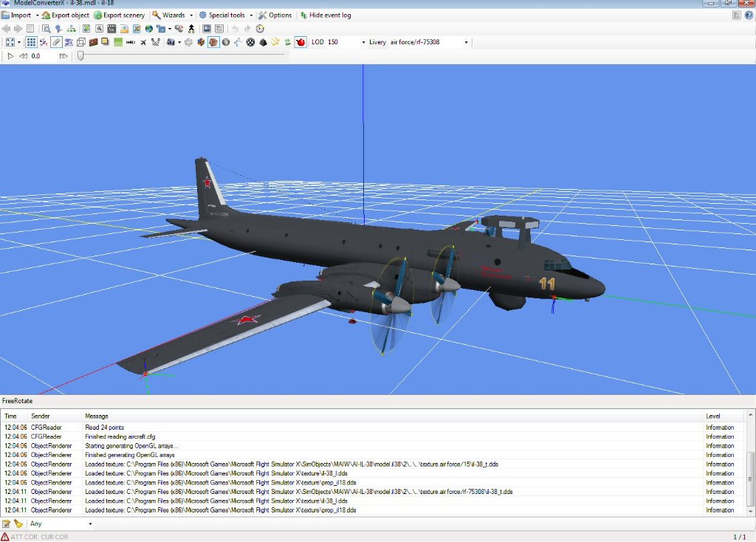Image resolution: width=756 pixels, height=542 pixels.
Task: Toggle the wireframe cube icon
Action: click(x=81, y=42)
